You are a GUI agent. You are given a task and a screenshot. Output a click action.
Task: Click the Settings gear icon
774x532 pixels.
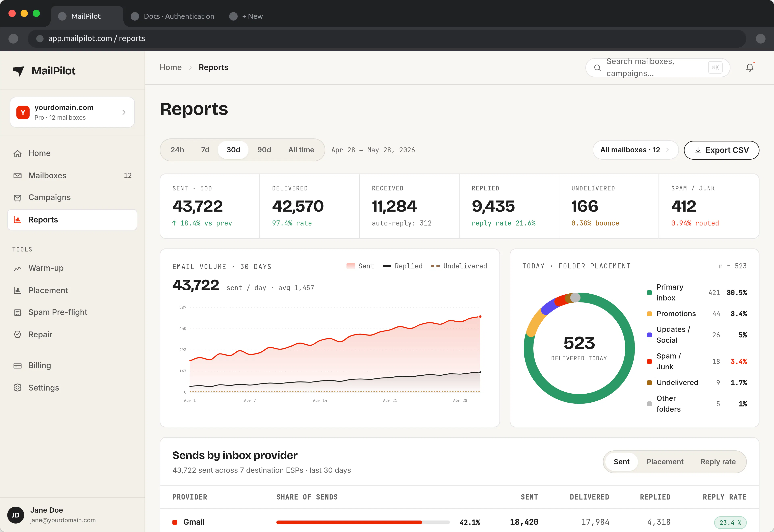click(18, 388)
